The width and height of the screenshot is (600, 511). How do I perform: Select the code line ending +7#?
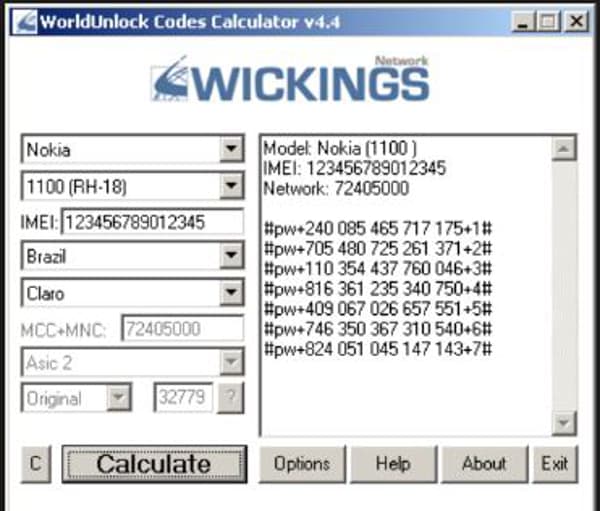click(x=378, y=349)
